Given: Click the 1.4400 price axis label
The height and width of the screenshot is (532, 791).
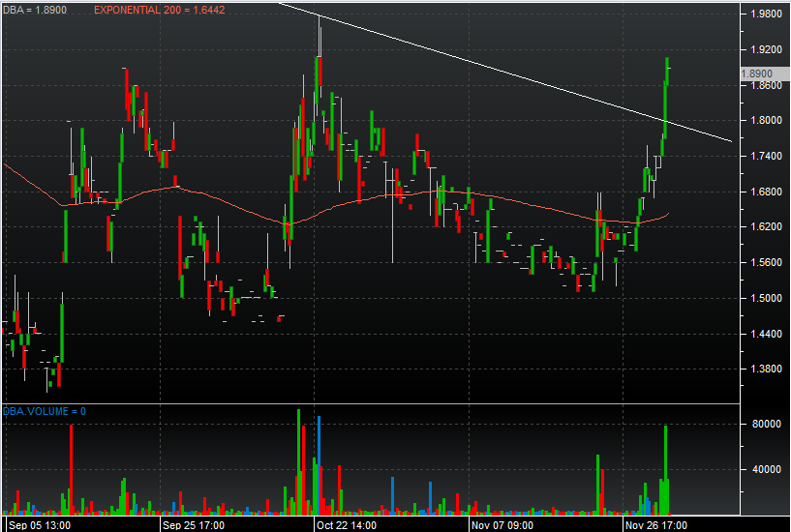Looking at the screenshot, I should coord(766,334).
